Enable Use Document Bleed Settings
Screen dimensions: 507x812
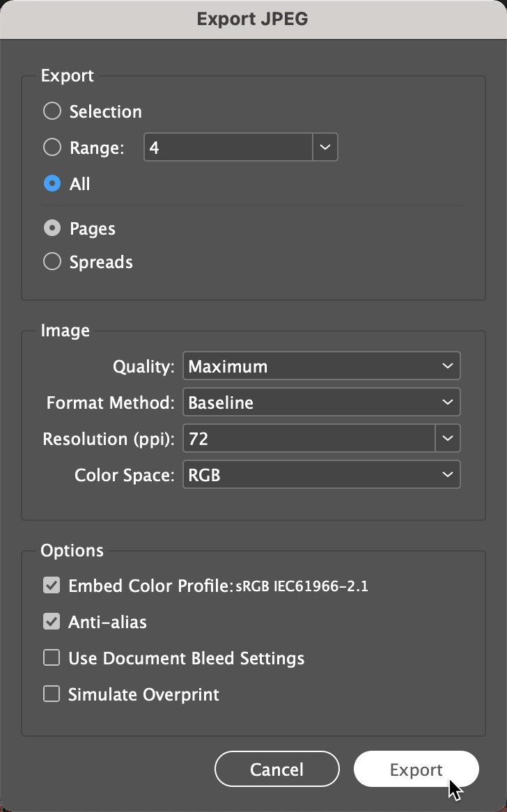52,657
